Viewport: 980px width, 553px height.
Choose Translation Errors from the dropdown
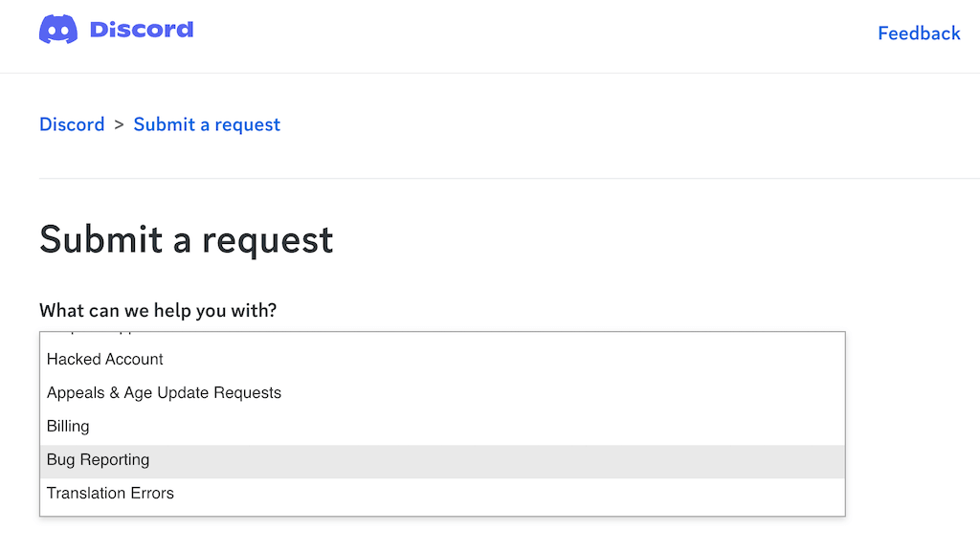[x=110, y=494]
